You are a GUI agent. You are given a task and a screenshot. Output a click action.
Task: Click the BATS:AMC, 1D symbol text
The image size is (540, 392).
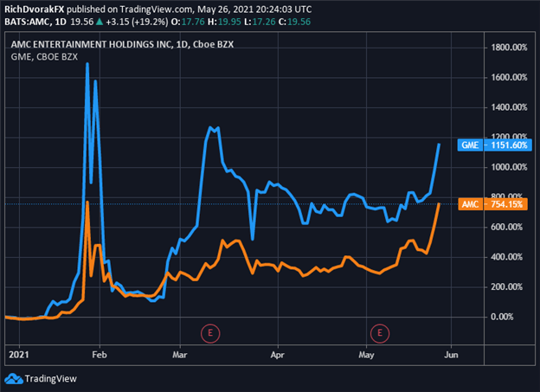35,22
